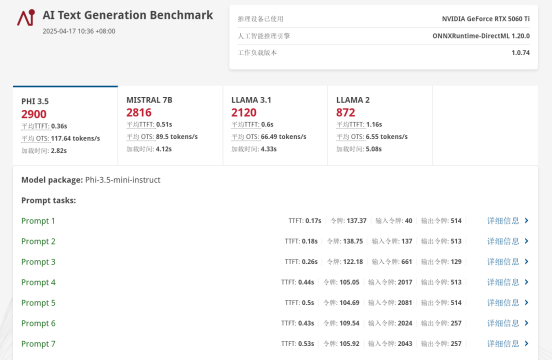The width and height of the screenshot is (553, 361).
Task: Click Phi-3.5-mini-instruct model package name
Action: (x=123, y=180)
